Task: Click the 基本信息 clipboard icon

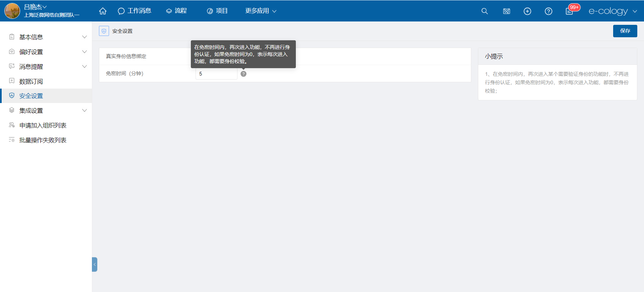Action: click(x=12, y=37)
